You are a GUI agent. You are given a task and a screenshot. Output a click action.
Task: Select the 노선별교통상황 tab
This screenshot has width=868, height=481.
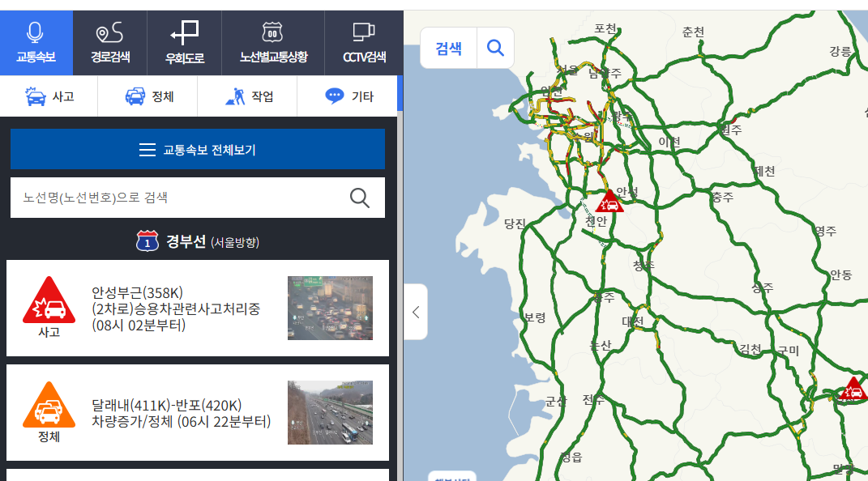point(273,43)
